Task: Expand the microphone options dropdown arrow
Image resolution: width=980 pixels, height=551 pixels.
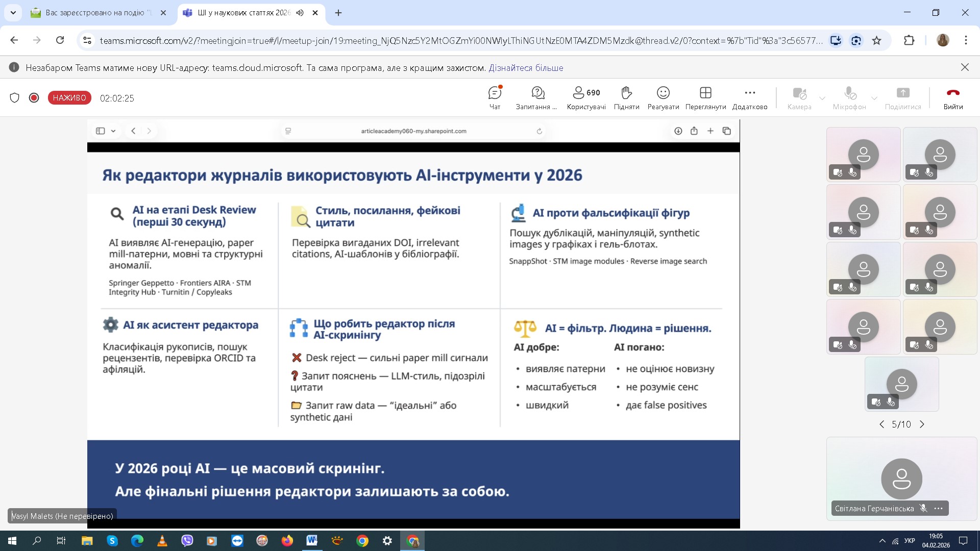Action: click(x=874, y=98)
